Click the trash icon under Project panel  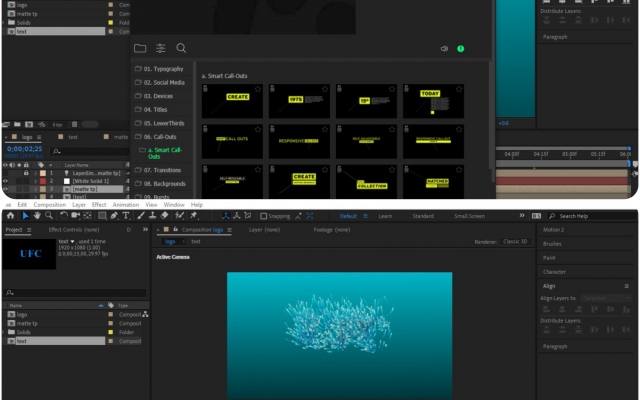(74, 124)
